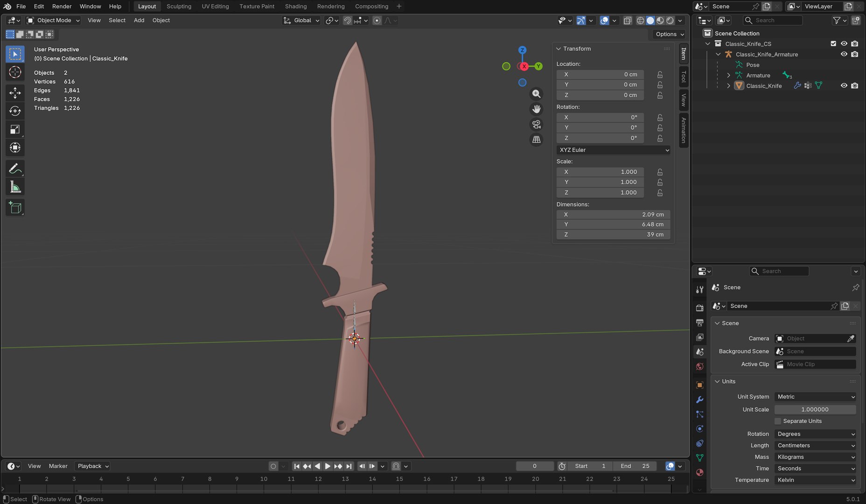The image size is (866, 504).
Task: Open the World properties tab icon
Action: tap(699, 366)
